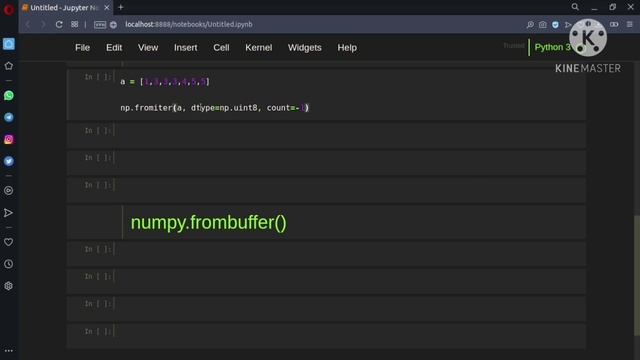This screenshot has width=640, height=360.
Task: Take a snapshot with the camera icon
Action: tap(542, 24)
